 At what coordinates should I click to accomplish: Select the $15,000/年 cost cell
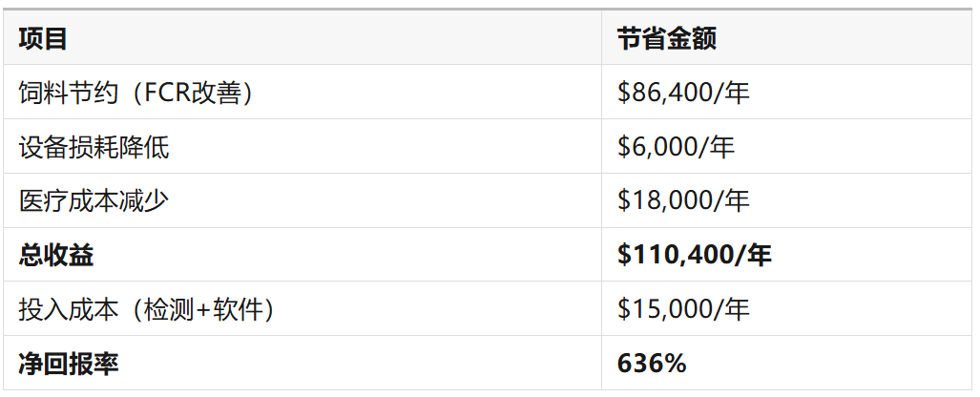point(683,309)
